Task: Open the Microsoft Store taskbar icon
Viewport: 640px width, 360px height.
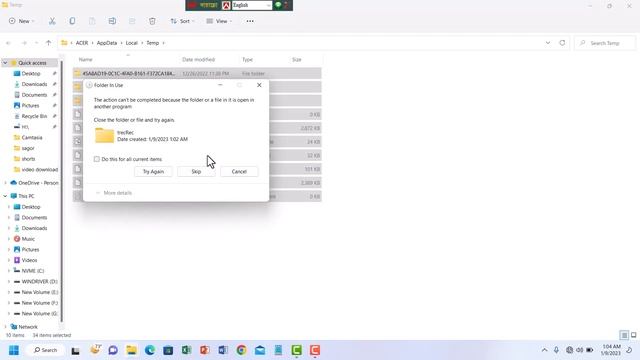Action: [168, 350]
